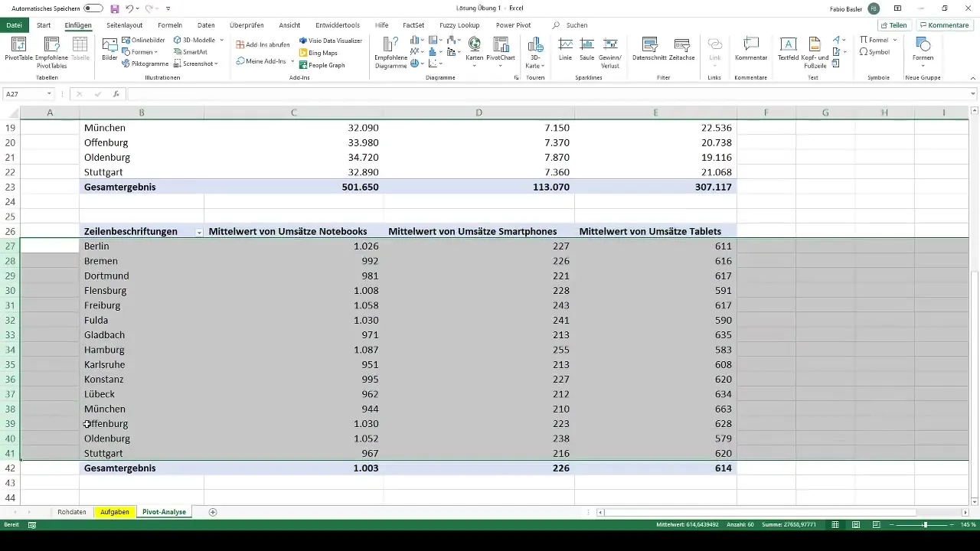Open Zeilenbeschriftungen filter dropdown
The image size is (980, 551).
point(199,232)
